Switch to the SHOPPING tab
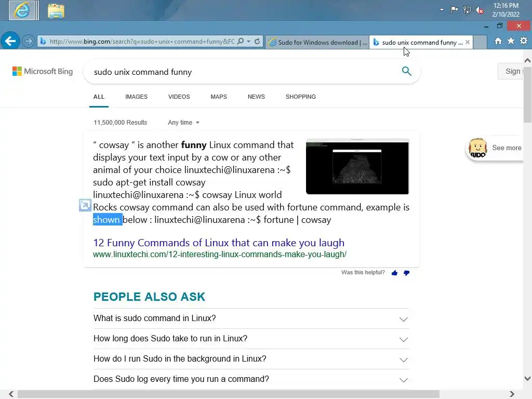The width and height of the screenshot is (532, 399). 301,97
